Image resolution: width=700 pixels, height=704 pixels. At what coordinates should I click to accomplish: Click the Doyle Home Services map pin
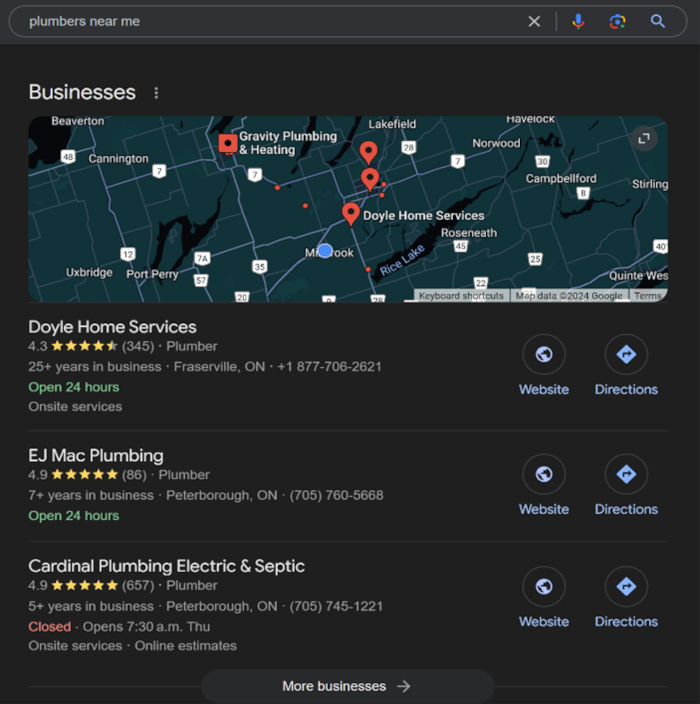click(x=351, y=214)
